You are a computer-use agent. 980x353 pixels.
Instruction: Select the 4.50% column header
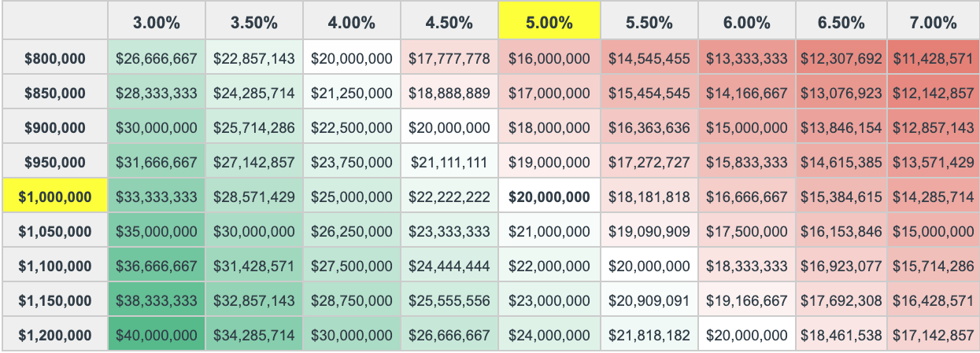[x=449, y=21]
